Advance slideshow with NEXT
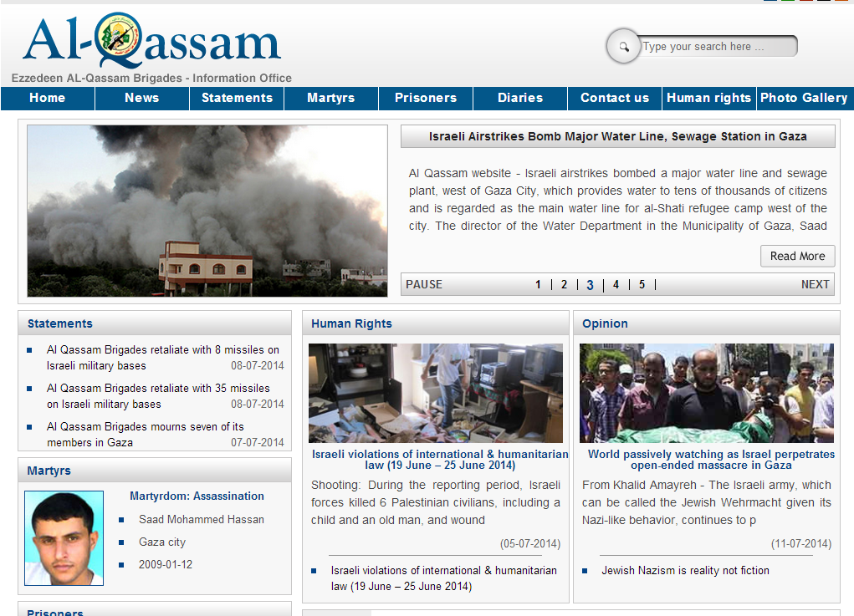Image resolution: width=854 pixels, height=616 pixels. coord(815,285)
